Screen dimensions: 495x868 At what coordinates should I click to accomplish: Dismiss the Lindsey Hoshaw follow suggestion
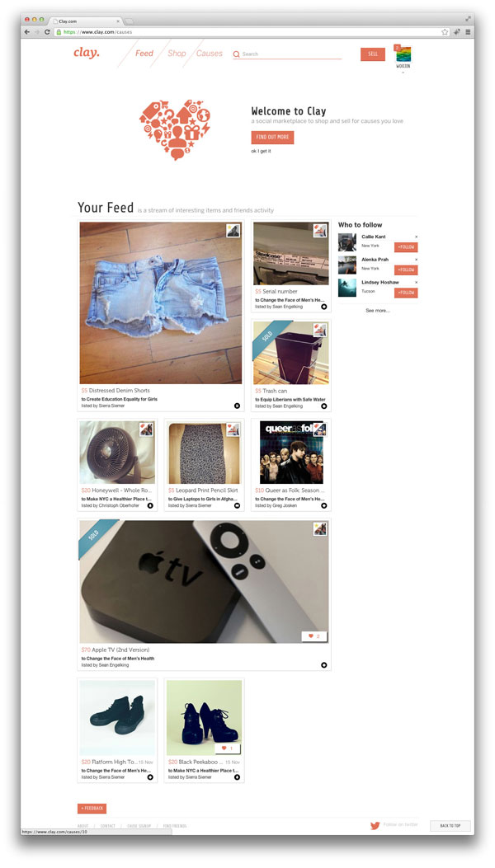417,282
